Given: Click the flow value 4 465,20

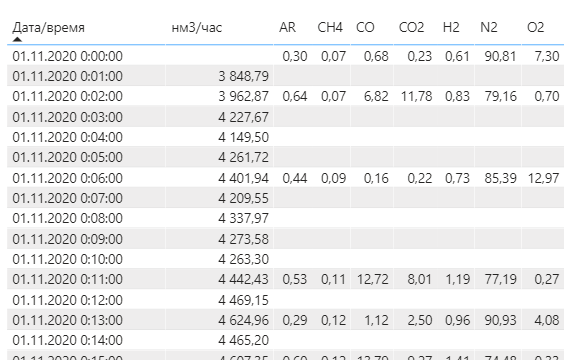Looking at the screenshot, I should [x=243, y=340].
